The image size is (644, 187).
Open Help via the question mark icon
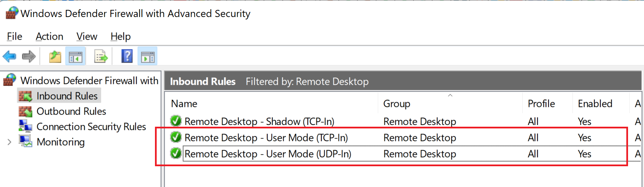127,56
